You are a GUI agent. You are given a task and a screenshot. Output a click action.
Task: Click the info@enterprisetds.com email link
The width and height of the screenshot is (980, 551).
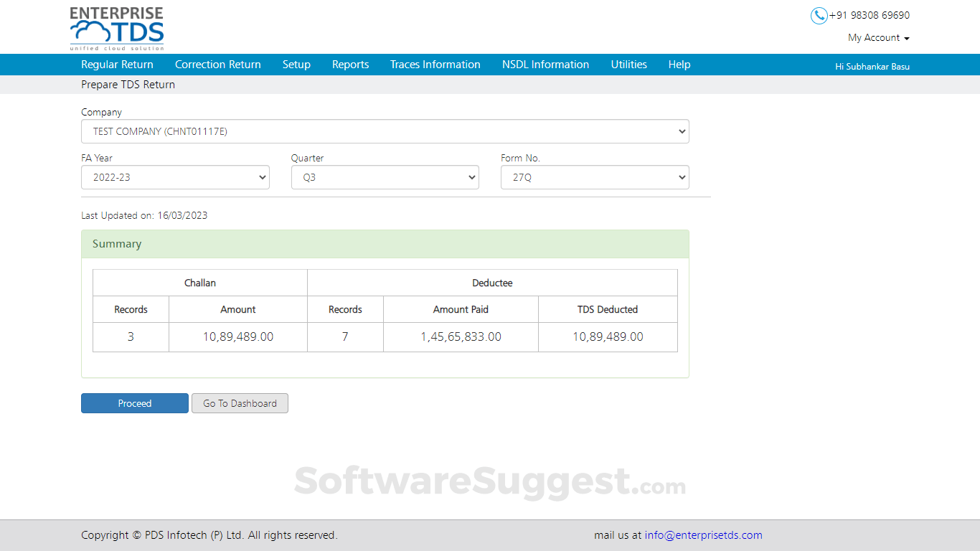pos(703,534)
